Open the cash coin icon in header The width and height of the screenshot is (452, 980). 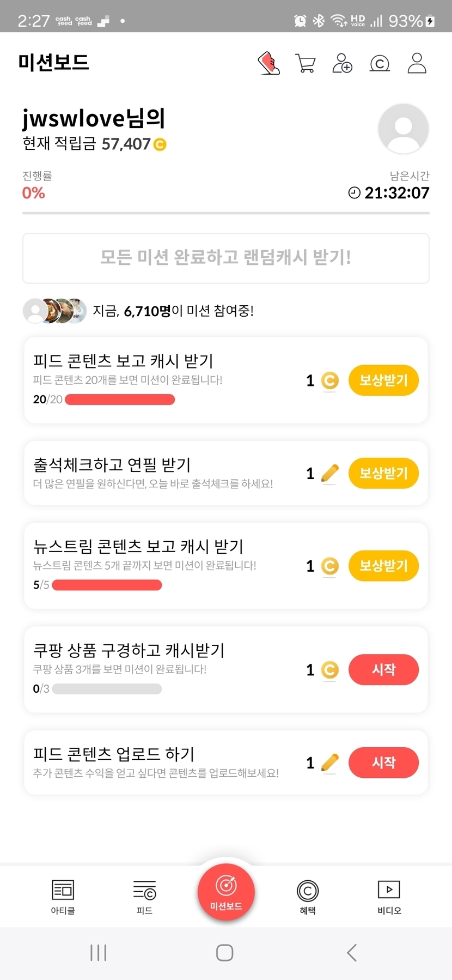click(x=380, y=64)
